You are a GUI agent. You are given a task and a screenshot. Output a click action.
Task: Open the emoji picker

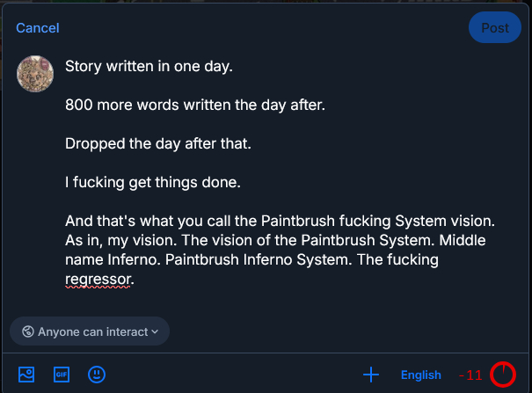(x=97, y=375)
